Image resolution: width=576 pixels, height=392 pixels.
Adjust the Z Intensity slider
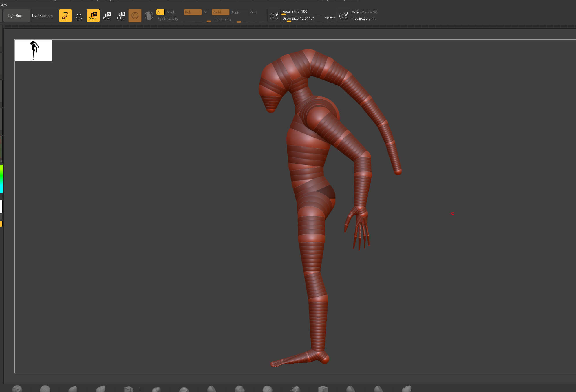tap(239, 20)
